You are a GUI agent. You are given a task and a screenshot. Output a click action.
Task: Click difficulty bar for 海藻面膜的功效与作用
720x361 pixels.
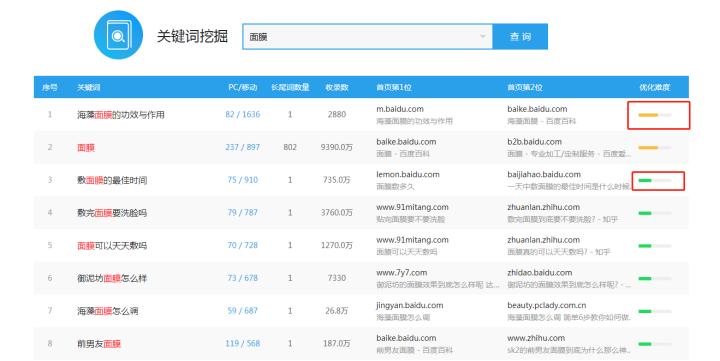pos(655,115)
